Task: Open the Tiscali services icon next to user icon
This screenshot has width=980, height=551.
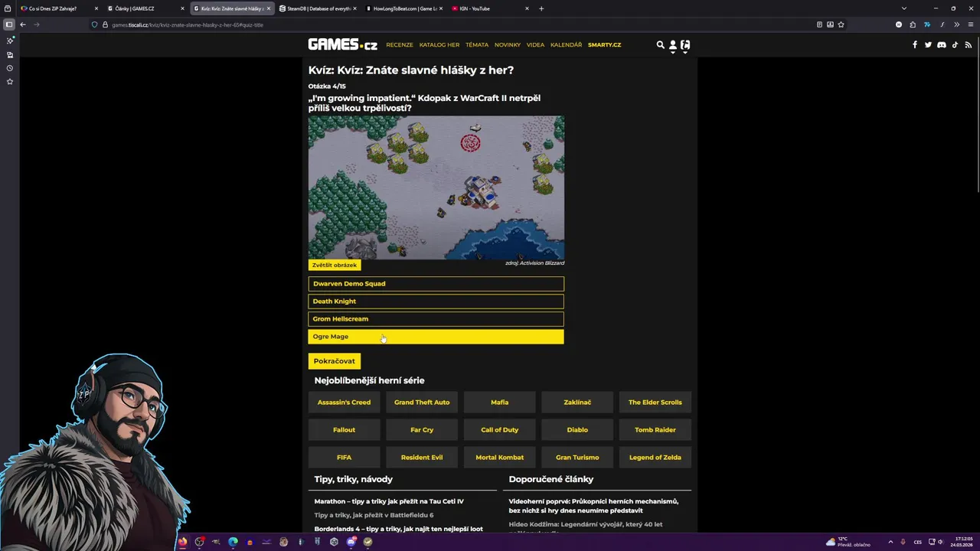Action: [x=685, y=45]
